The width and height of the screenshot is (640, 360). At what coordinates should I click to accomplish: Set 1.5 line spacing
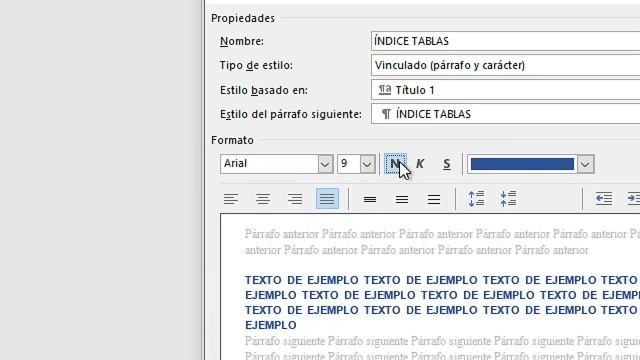pos(402,199)
